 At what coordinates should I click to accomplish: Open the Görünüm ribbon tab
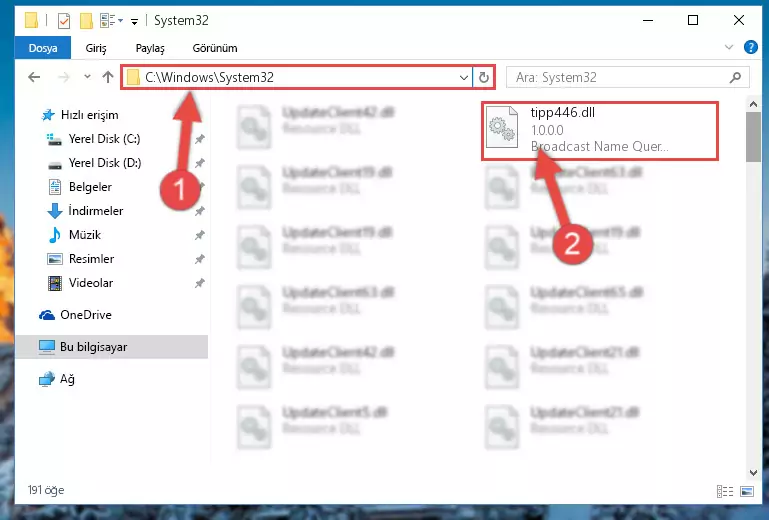[x=215, y=48]
